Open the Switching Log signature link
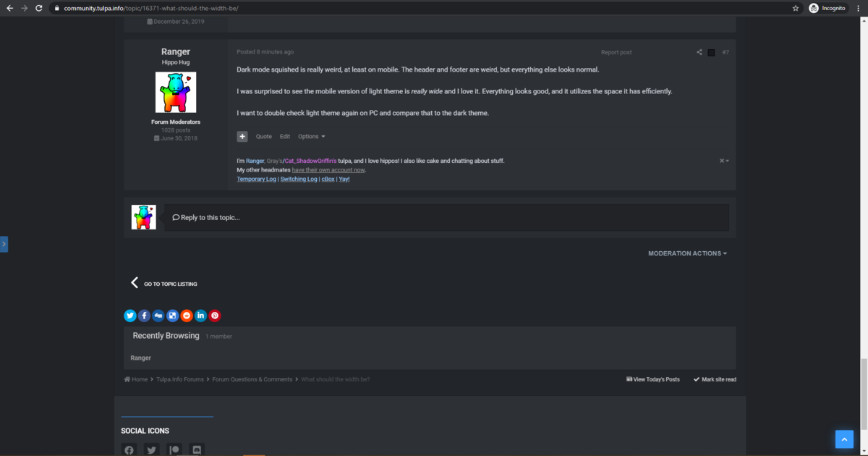This screenshot has width=868, height=456. click(x=299, y=179)
